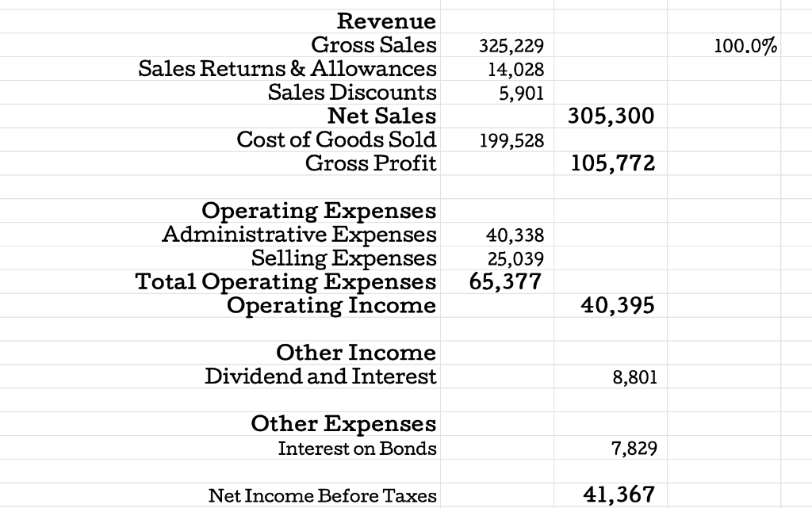
Task: Select the Revenue header cell
Action: coord(385,21)
